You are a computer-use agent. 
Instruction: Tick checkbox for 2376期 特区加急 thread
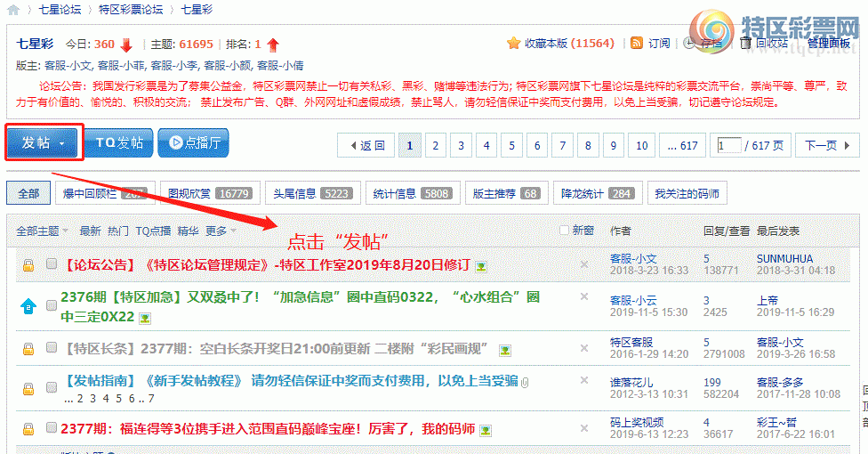(52, 305)
